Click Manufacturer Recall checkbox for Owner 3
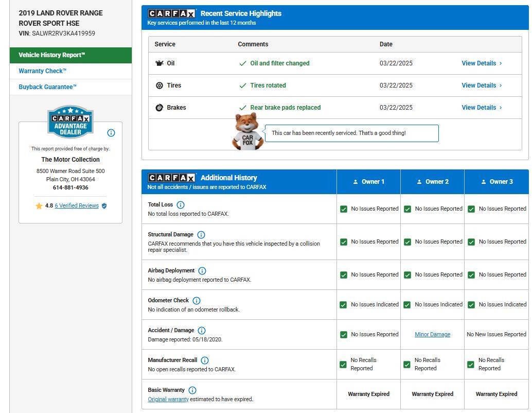Image resolution: width=532 pixels, height=413 pixels. [x=471, y=365]
